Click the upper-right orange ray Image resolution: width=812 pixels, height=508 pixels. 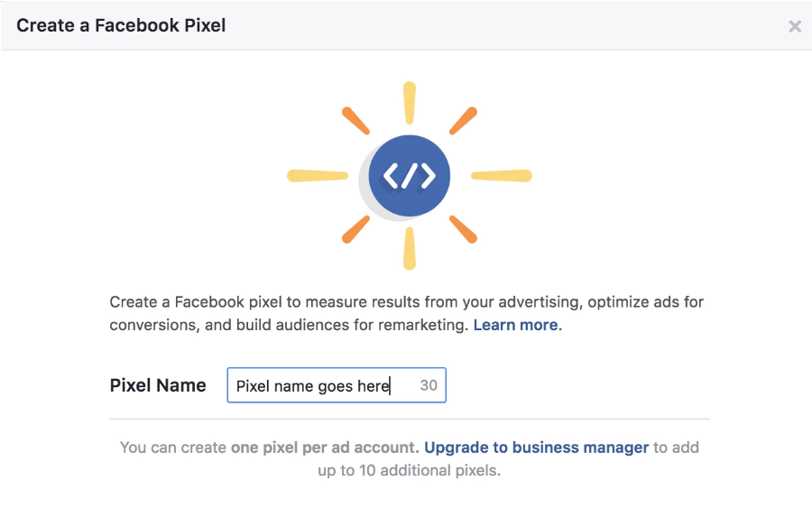coord(463,121)
